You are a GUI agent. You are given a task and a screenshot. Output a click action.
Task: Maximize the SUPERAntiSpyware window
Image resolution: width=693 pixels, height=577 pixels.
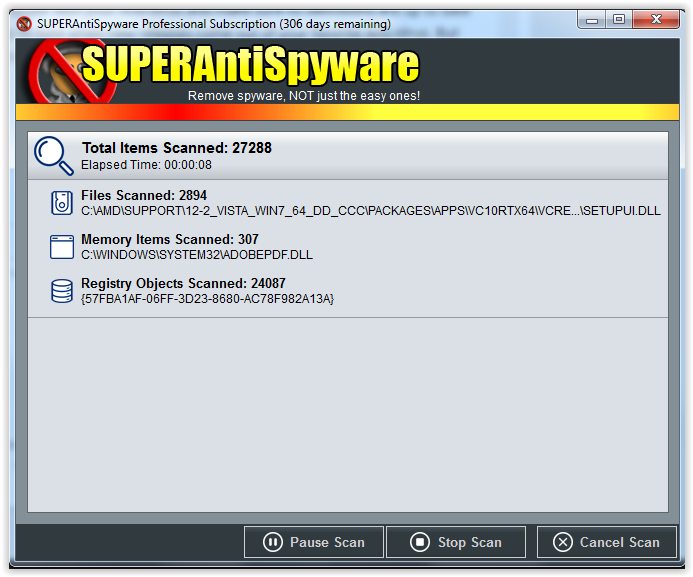pyautogui.click(x=619, y=20)
